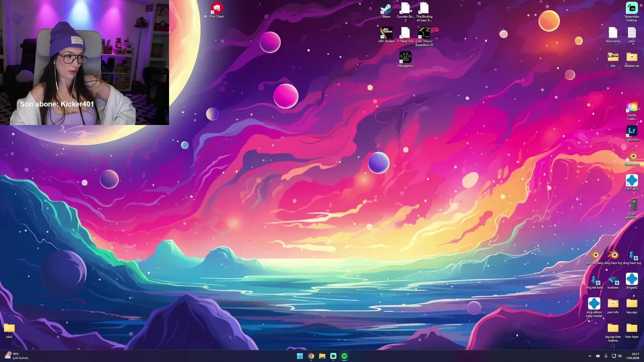Switch to Streamlabs in the taskbar
The image size is (644, 362).
pos(333,356)
